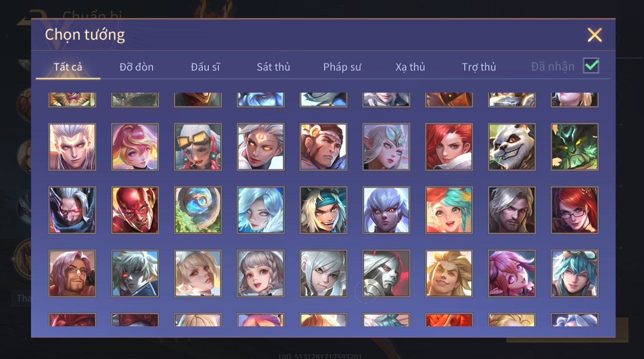This screenshot has height=359, width=644.
Task: Switch to the Sát thủ tab
Action: coord(273,67)
